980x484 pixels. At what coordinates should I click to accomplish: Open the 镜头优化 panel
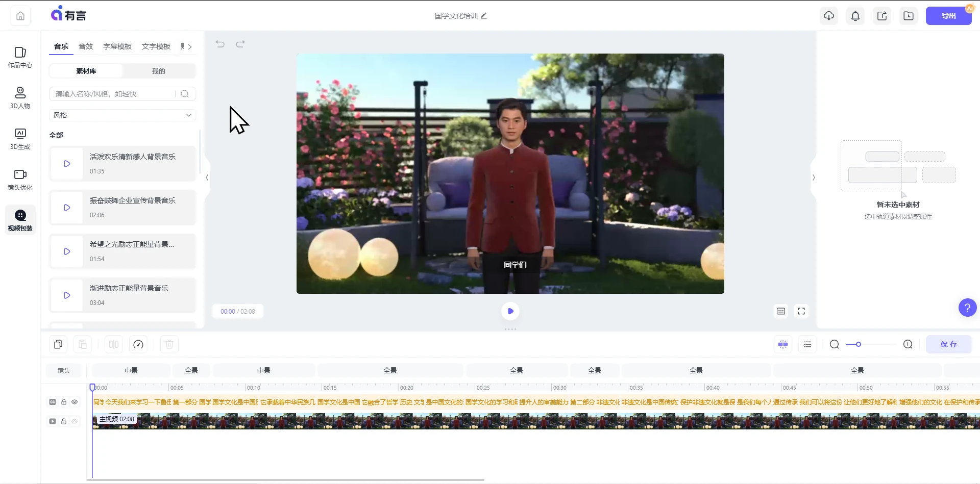(x=20, y=180)
